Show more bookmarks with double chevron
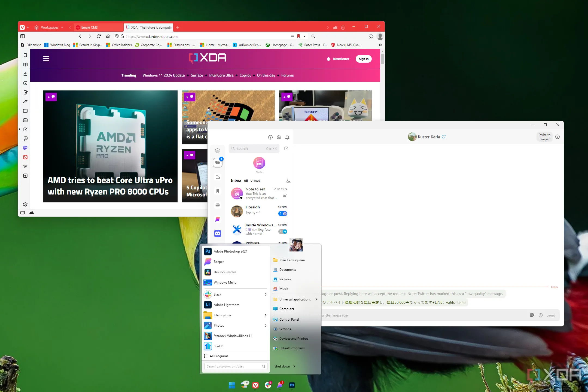The width and height of the screenshot is (588, 392). 380,45
